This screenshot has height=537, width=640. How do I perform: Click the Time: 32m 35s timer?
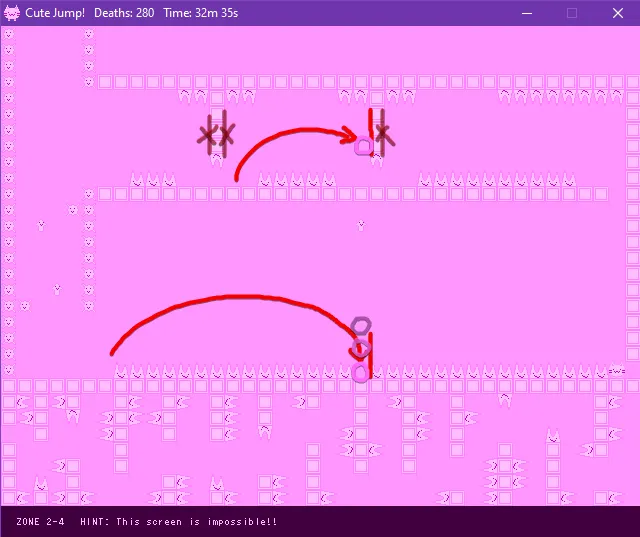[x=203, y=13]
